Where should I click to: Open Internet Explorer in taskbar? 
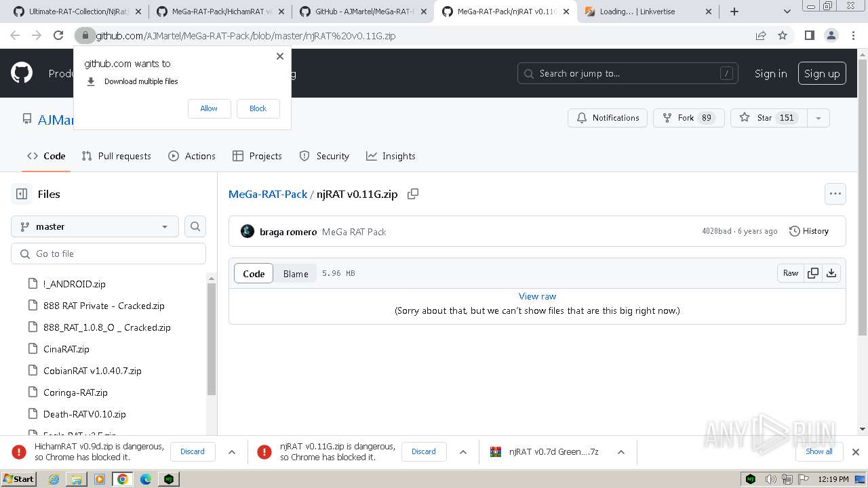click(x=54, y=479)
